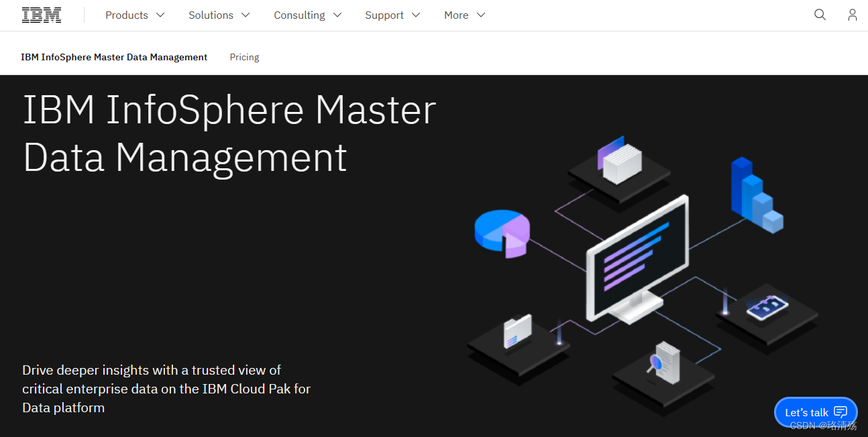
Task: Click the monitor screen illustration
Action: coord(637,258)
